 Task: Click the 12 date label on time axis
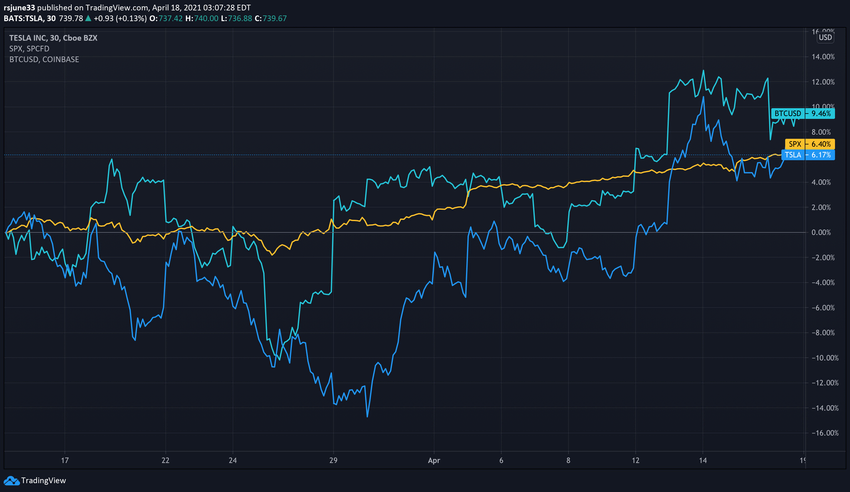pyautogui.click(x=635, y=461)
